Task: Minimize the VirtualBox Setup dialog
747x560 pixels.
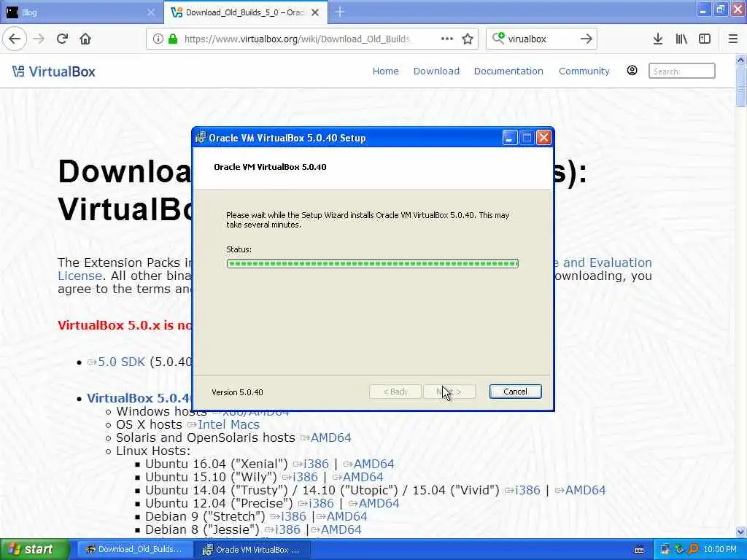Action: (510, 138)
